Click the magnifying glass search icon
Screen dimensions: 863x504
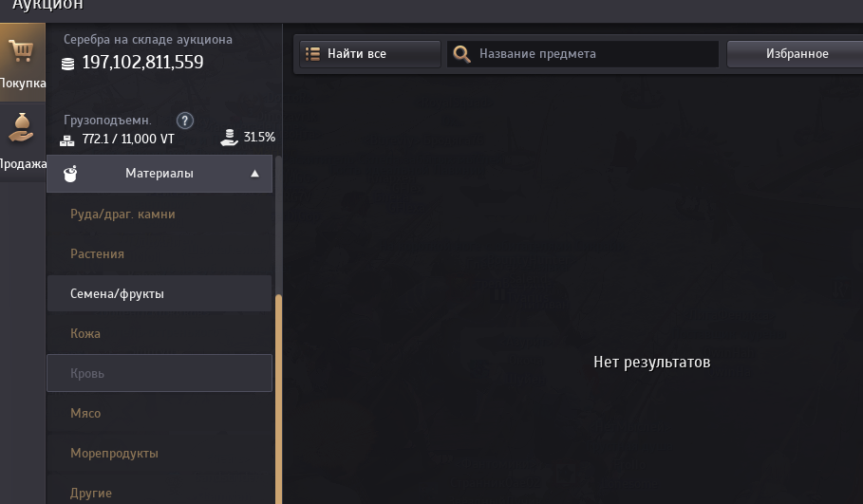point(462,54)
